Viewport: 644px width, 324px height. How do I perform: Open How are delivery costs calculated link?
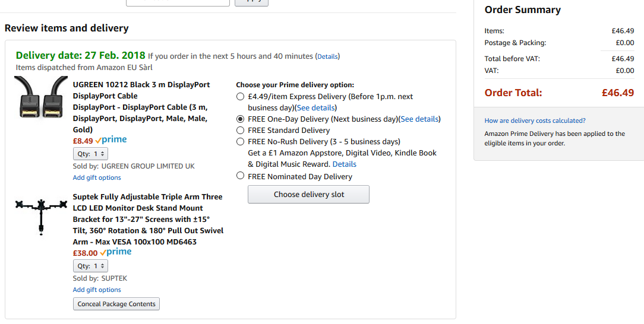[x=535, y=120]
